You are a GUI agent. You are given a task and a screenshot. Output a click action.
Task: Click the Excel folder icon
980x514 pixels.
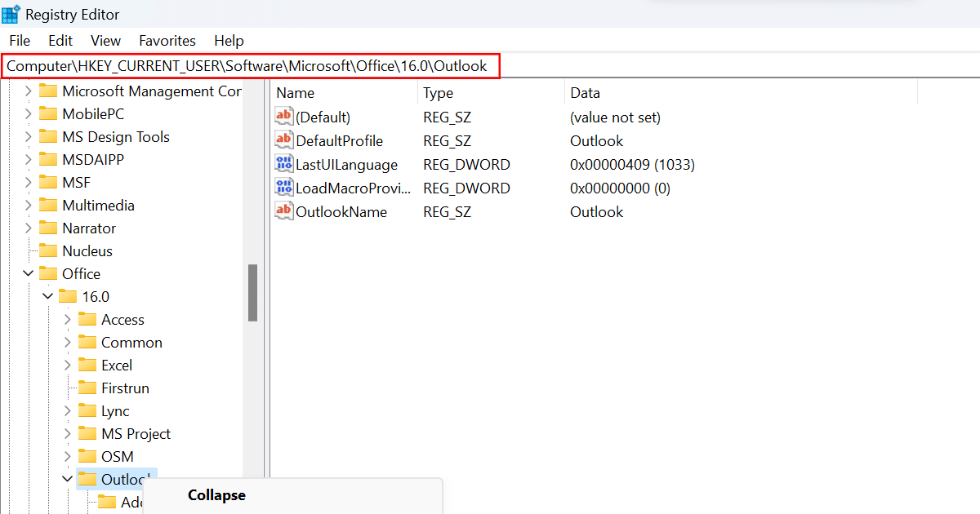87,366
